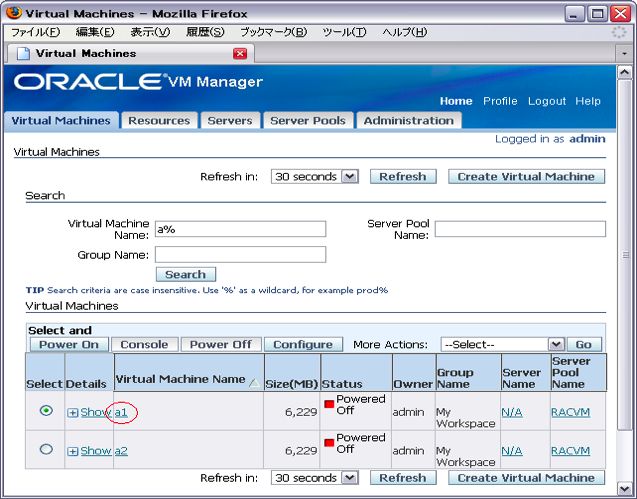Image resolution: width=637 pixels, height=499 pixels.
Task: Select the radio button for a1
Action: (46, 410)
